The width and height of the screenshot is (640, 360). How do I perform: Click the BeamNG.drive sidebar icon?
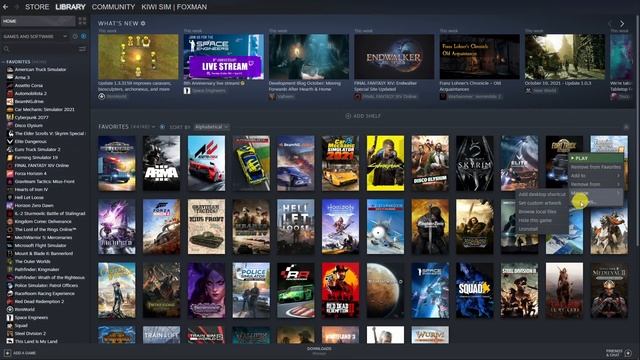coord(10,101)
